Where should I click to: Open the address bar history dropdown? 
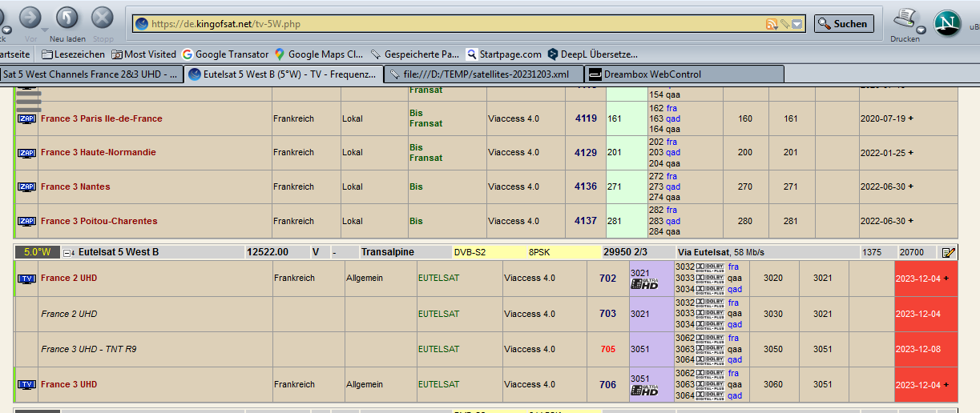797,24
